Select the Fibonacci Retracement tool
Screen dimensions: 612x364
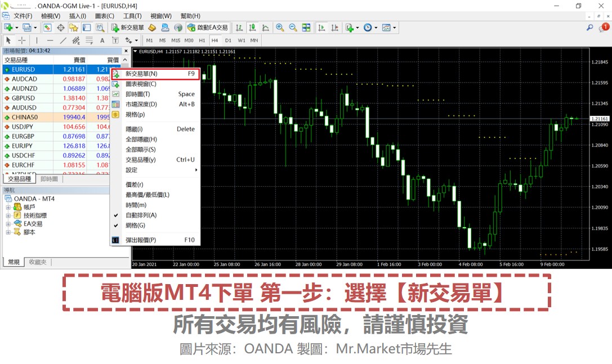(89, 40)
